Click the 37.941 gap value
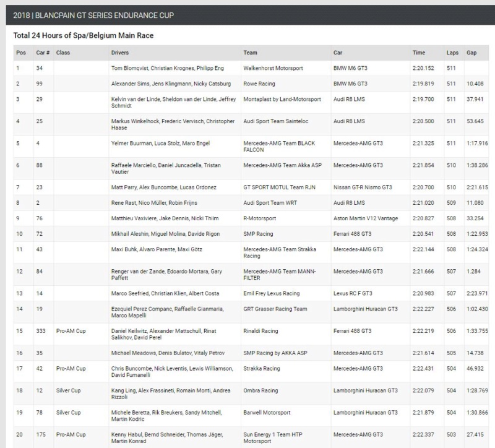Screen dimensions: 495x448 (x=475, y=99)
